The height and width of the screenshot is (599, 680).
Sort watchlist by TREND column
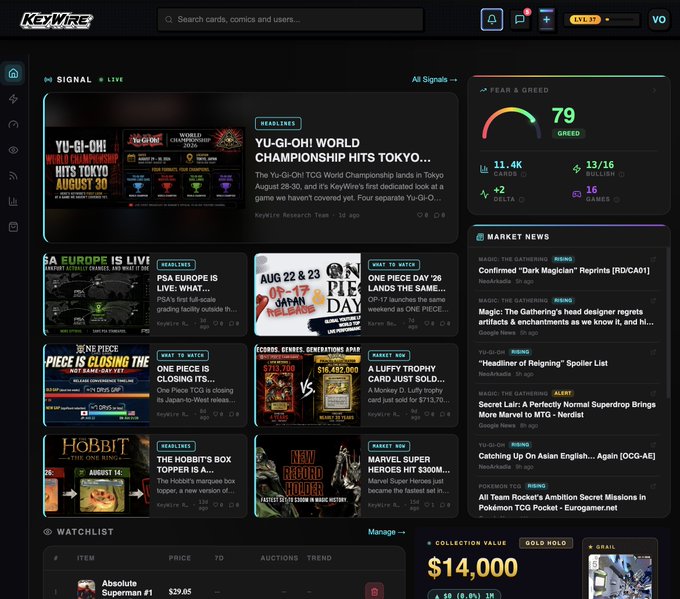319,558
